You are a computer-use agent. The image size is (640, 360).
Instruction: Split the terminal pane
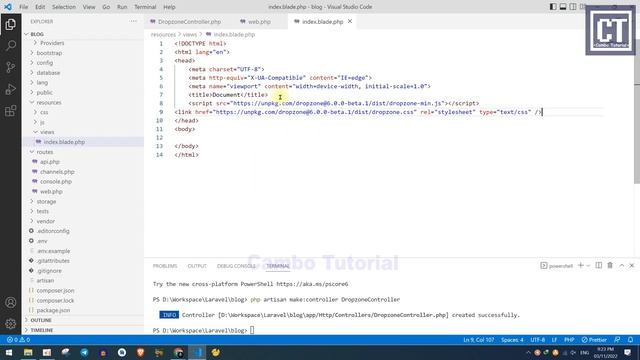pos(599,266)
